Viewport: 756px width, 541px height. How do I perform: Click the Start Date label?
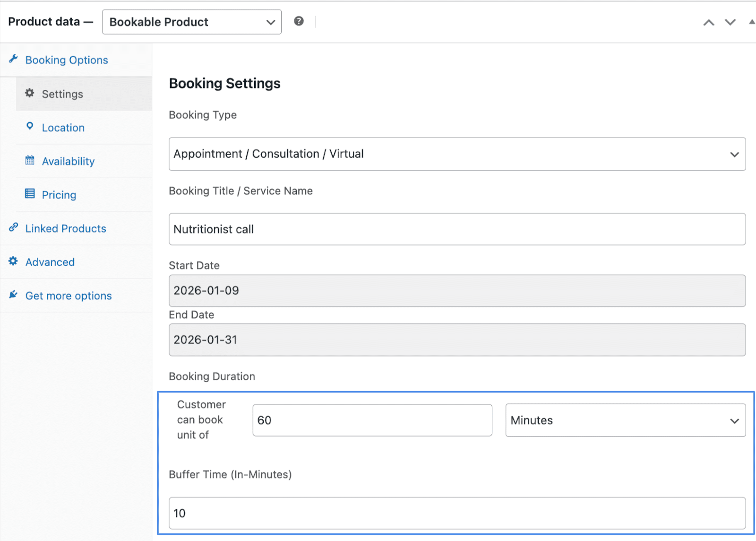point(194,266)
